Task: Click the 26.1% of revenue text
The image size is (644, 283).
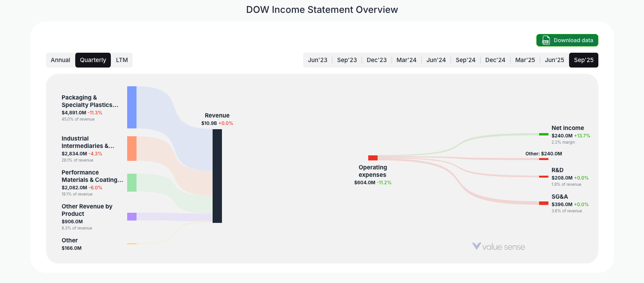Action: pos(78,160)
